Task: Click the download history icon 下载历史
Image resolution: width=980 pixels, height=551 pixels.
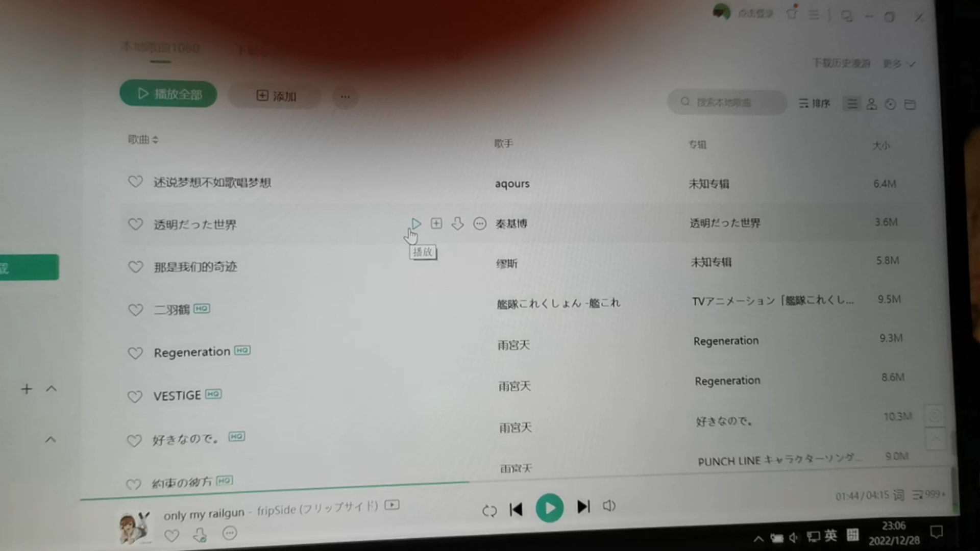Action: (843, 64)
